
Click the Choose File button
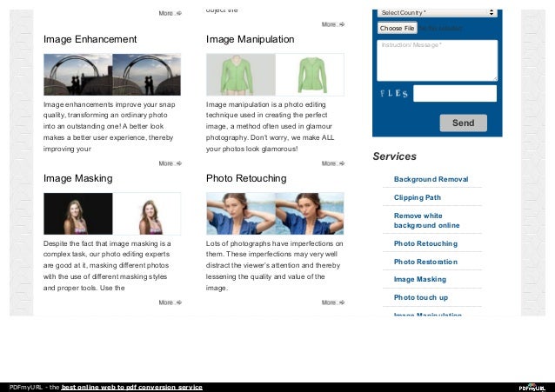398,28
